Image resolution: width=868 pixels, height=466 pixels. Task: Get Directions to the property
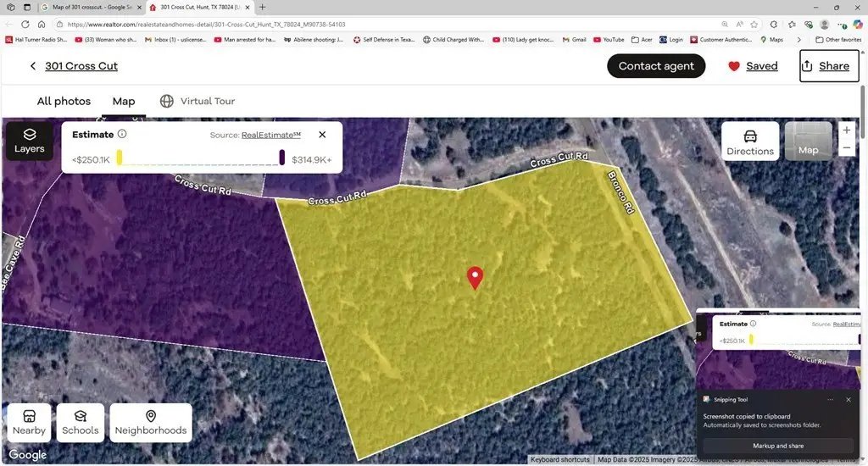click(x=749, y=141)
